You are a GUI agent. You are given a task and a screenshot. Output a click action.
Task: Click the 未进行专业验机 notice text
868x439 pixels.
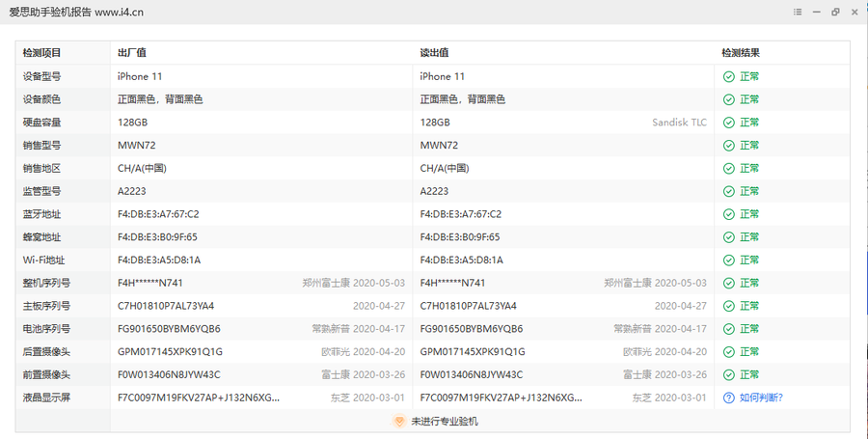point(445,421)
